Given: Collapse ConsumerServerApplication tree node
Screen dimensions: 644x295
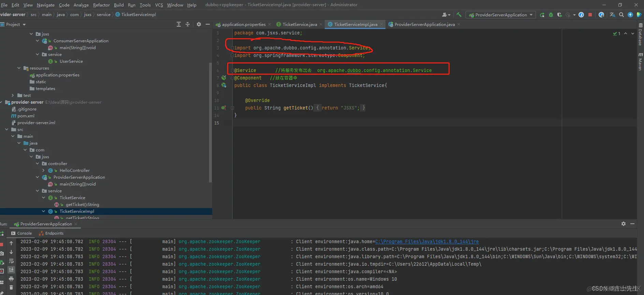Looking at the screenshot, I should [x=38, y=41].
